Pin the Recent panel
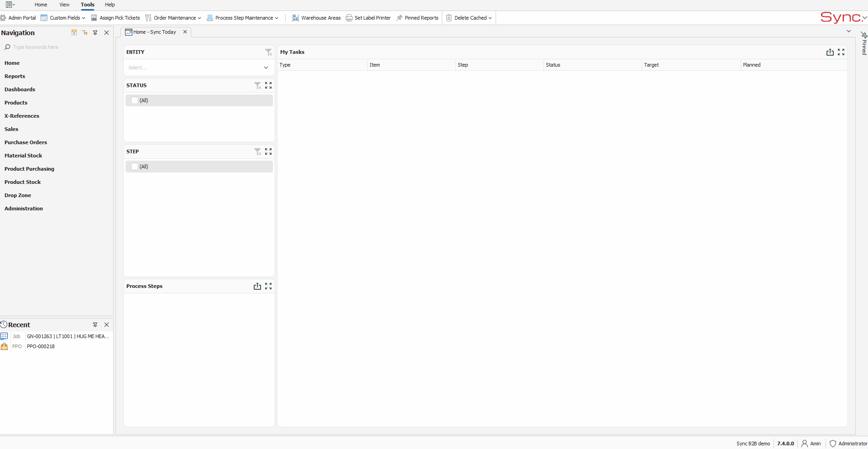 [x=95, y=325]
